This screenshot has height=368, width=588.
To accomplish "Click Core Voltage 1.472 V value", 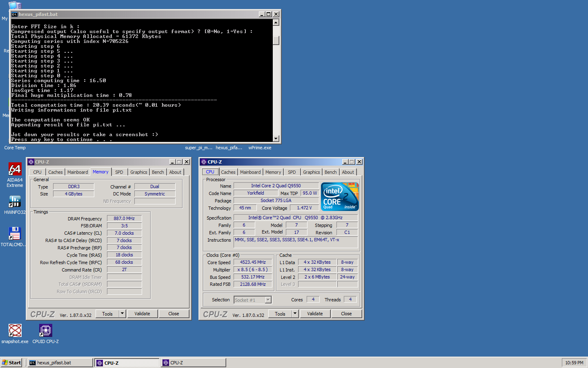I will coord(304,208).
